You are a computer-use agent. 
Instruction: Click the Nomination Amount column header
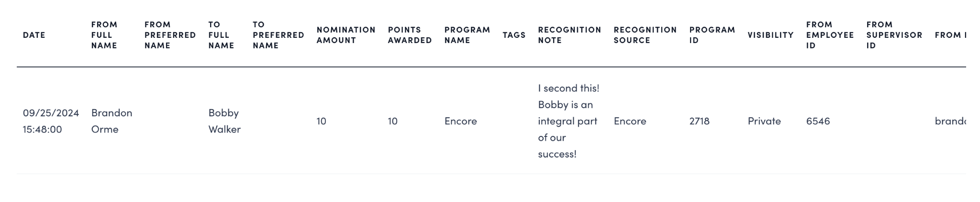[x=345, y=35]
